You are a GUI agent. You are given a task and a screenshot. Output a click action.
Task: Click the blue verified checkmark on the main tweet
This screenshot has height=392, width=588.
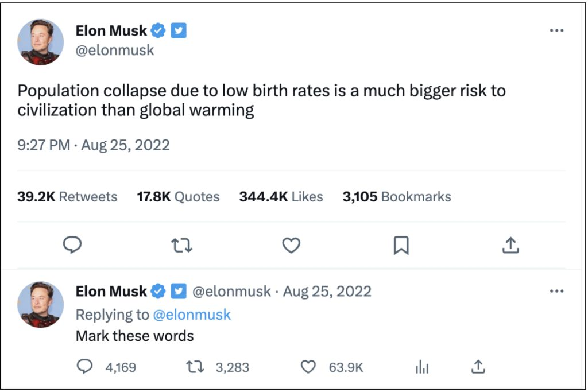pos(158,30)
